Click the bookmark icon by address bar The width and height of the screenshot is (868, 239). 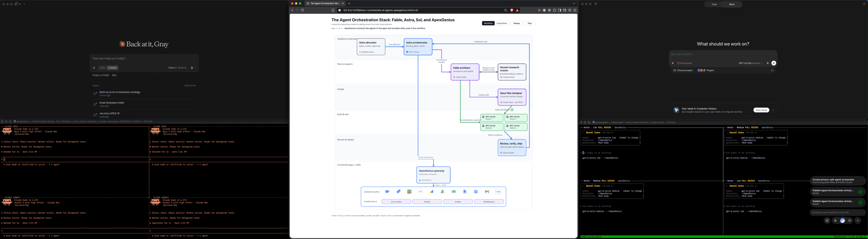click(333, 10)
